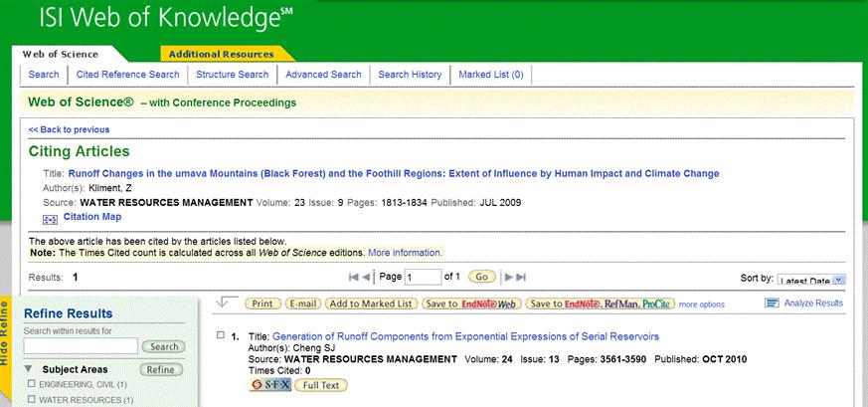Image resolution: width=868 pixels, height=407 pixels.
Task: Collapse the Subject Areas section triangle
Action: (28, 369)
